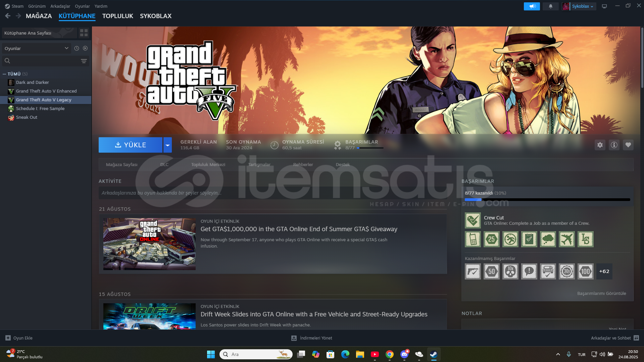
Task: Show hidden system tray icons chevron
Action: pyautogui.click(x=558, y=354)
